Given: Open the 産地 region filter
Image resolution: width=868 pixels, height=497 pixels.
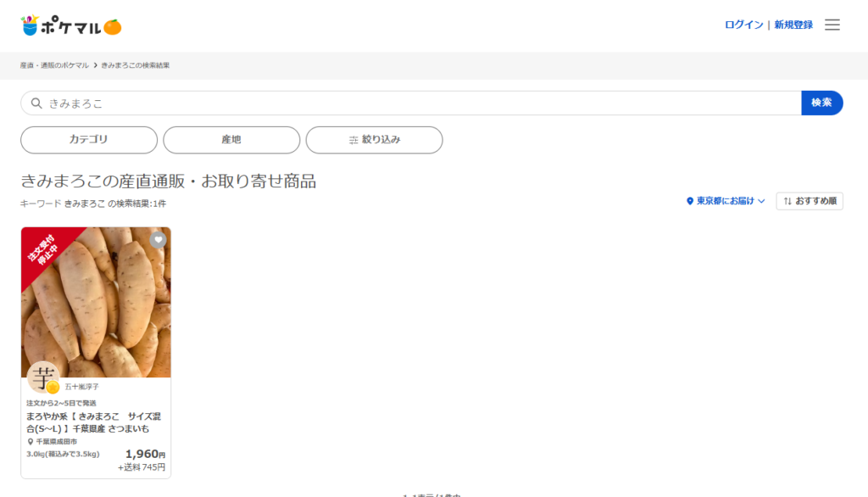Looking at the screenshot, I should click(231, 140).
